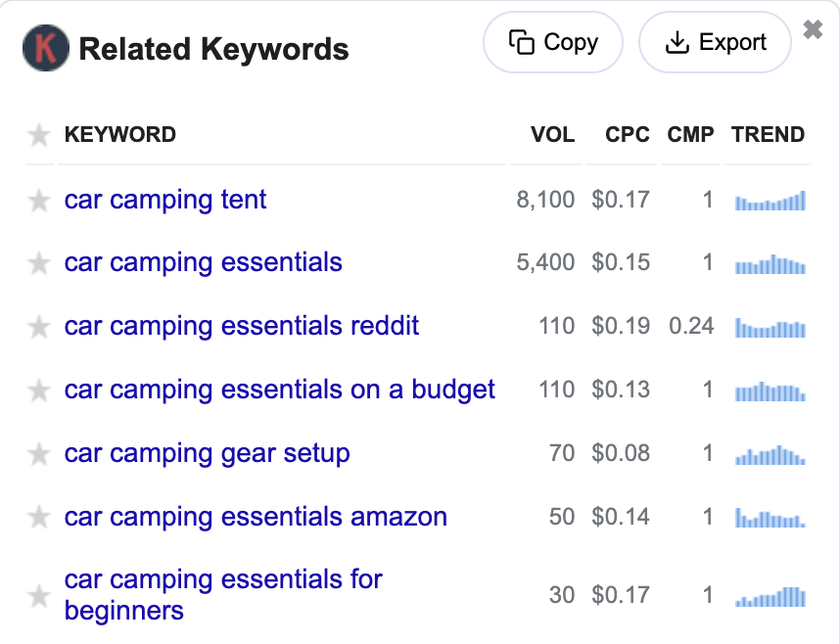Viewport: 840px width, 644px height.
Task: Open "car camping gear setup" keyword link
Action: click(x=207, y=453)
